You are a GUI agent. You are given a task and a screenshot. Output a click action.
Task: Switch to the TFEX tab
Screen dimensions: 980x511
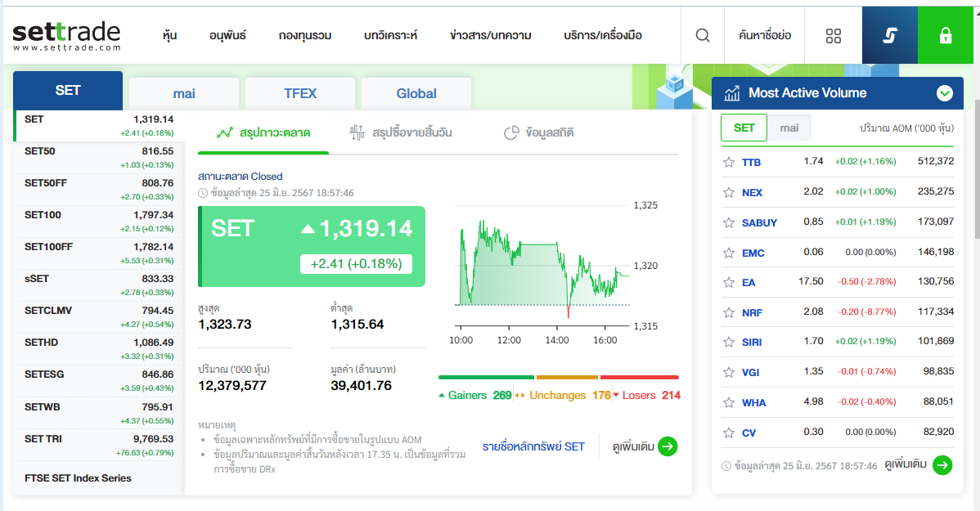300,94
